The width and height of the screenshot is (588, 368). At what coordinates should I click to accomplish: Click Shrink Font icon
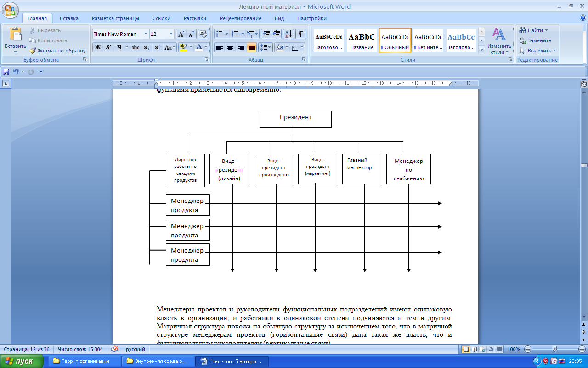coord(192,34)
